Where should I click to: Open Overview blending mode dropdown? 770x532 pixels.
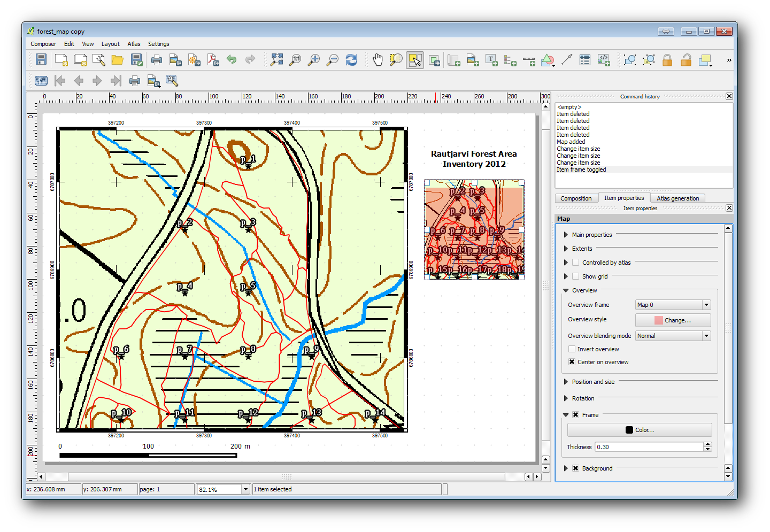pos(673,336)
